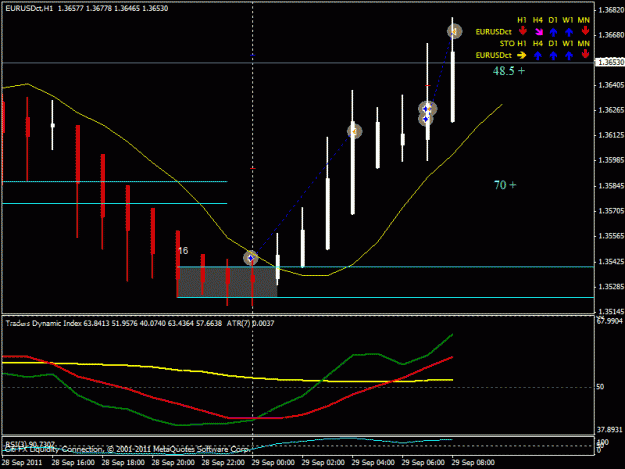Select the blue diamond entry marker beside the 16 label
This screenshot has height=469, width=625.
[x=251, y=258]
